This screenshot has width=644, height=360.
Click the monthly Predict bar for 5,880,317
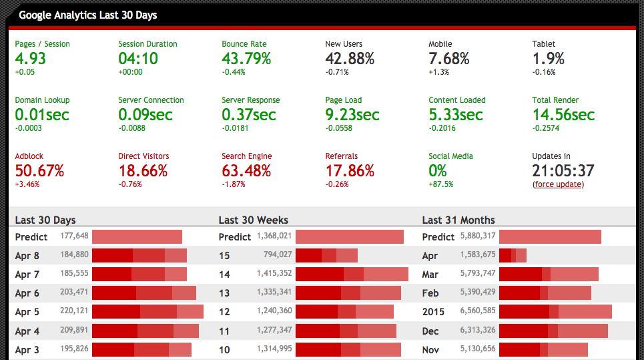tap(551, 236)
